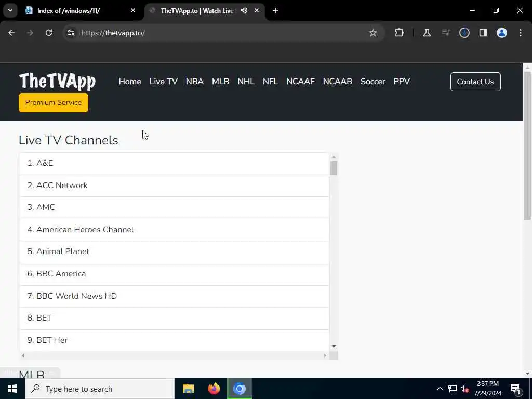Open 6. BBC America channel

174,274
